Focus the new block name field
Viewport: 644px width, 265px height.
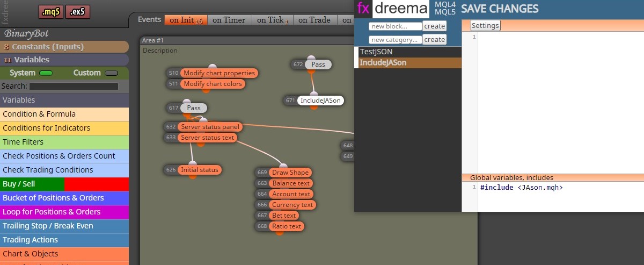coord(395,26)
